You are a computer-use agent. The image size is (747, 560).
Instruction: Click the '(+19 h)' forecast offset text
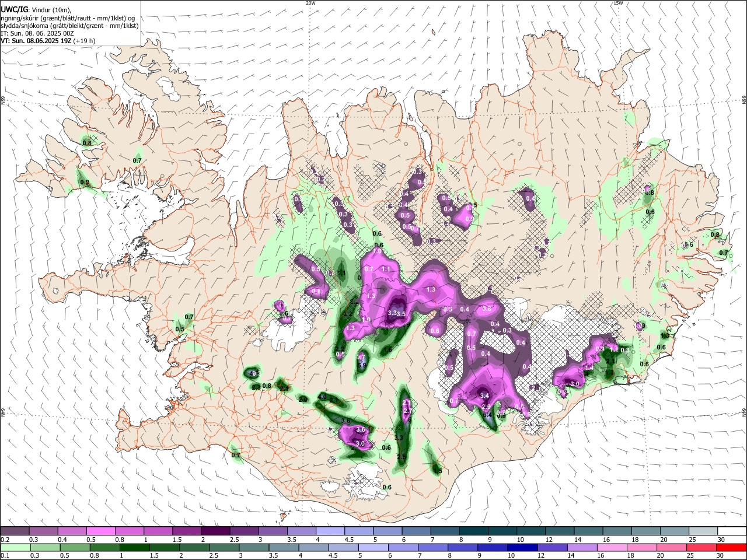tap(84, 41)
